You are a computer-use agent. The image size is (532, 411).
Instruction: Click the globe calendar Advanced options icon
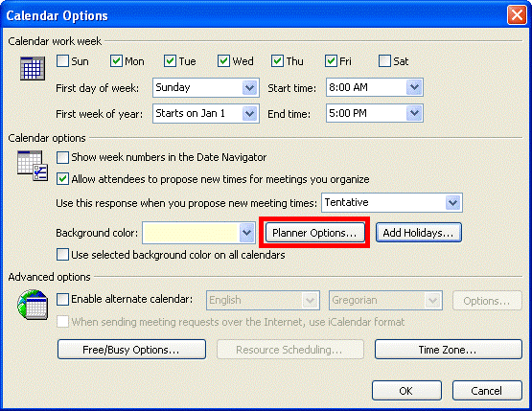(33, 305)
